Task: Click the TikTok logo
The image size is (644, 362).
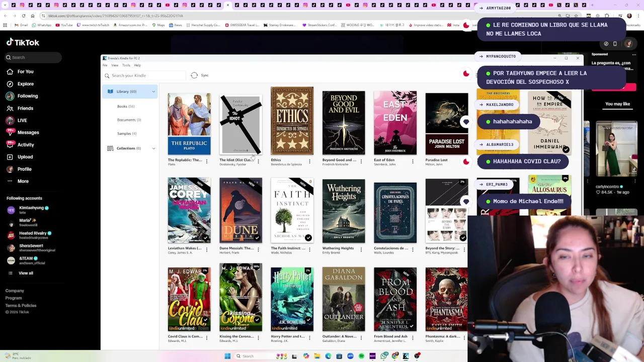Action: coord(23,42)
